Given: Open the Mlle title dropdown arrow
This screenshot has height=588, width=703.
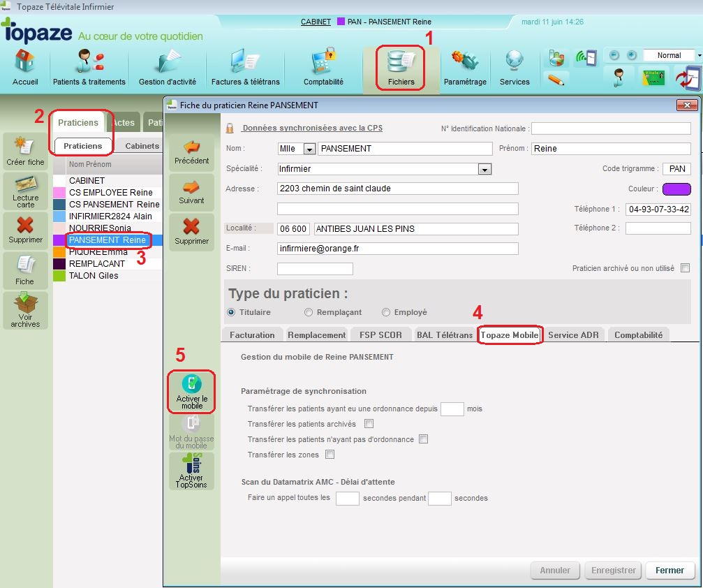Looking at the screenshot, I should (x=309, y=149).
